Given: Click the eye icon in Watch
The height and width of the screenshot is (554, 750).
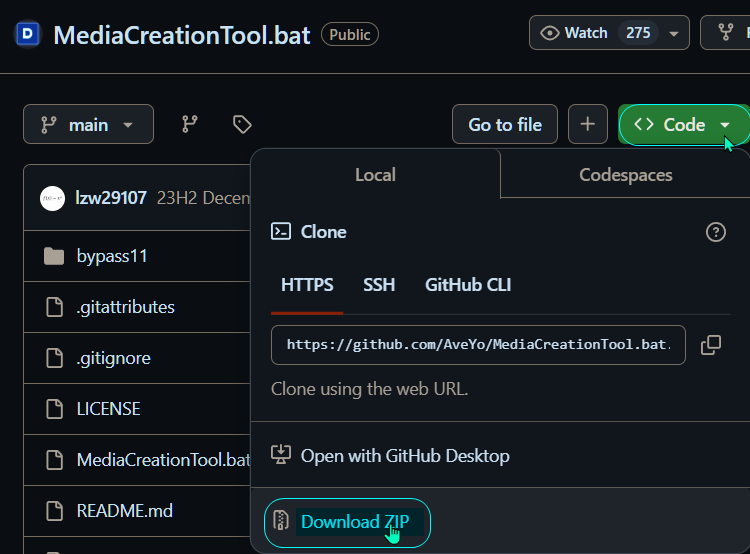Looking at the screenshot, I should coord(550,33).
